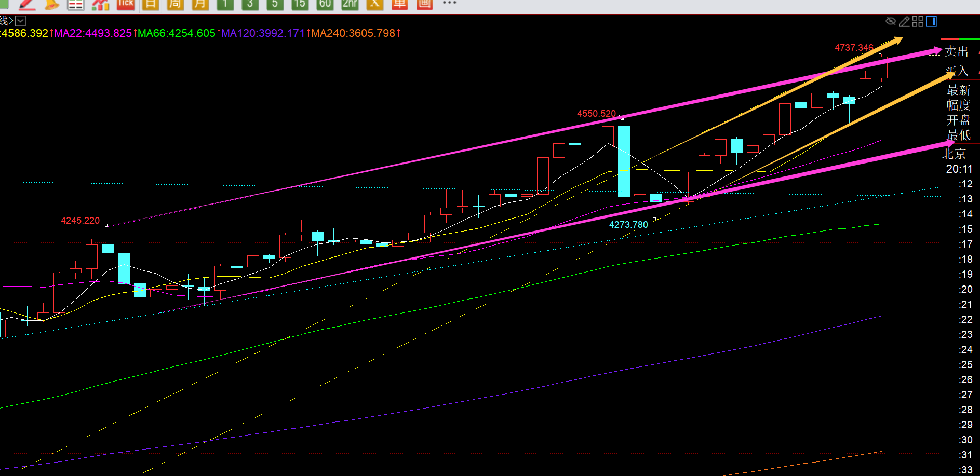Expand the more options ellipsis in toolbar

pos(449,3)
